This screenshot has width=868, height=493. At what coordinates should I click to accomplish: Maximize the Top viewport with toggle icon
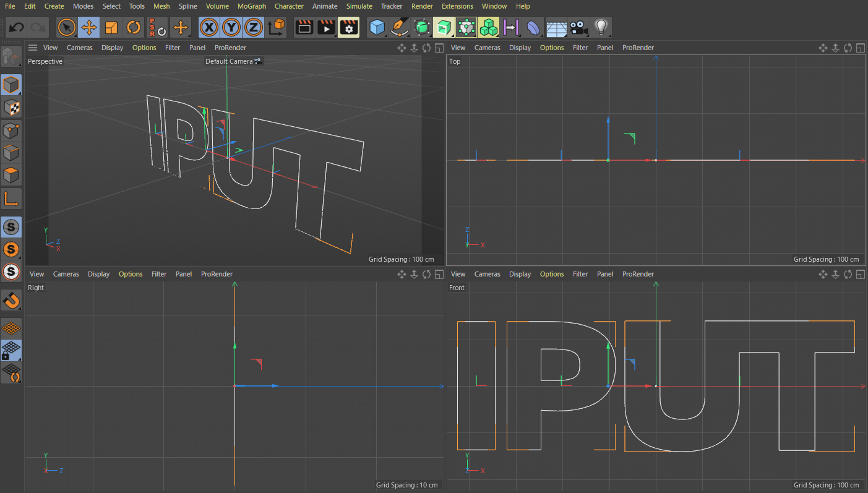click(x=860, y=48)
